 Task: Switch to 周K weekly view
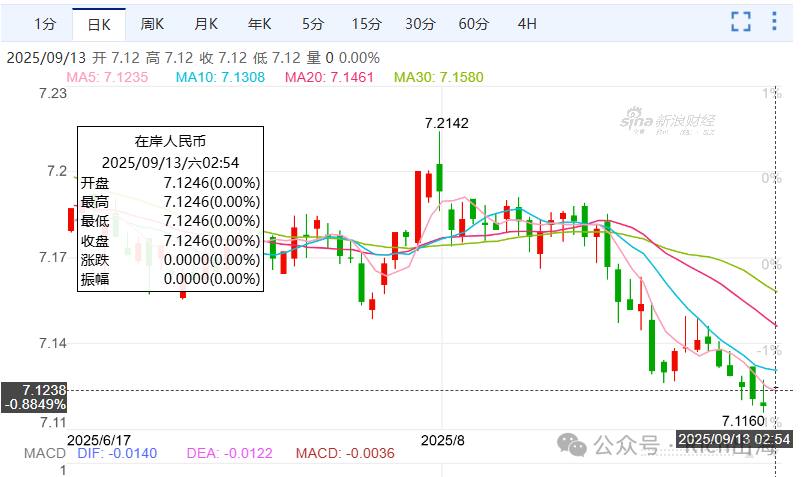[x=152, y=24]
